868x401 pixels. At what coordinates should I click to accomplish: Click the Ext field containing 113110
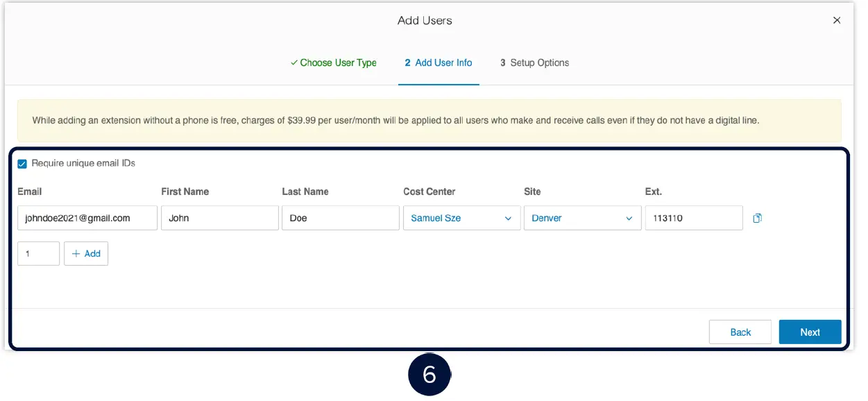694,218
